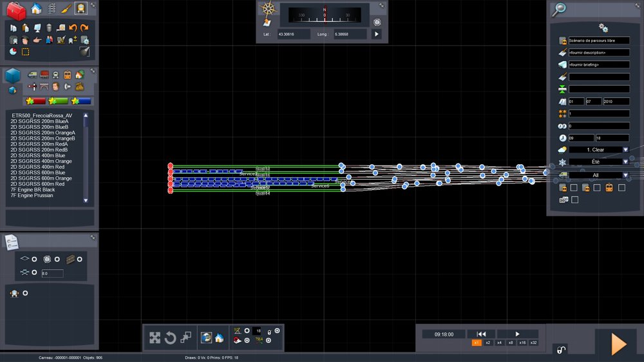Switch to the track tools tab
The height and width of the screenshot is (362, 644).
click(52, 8)
